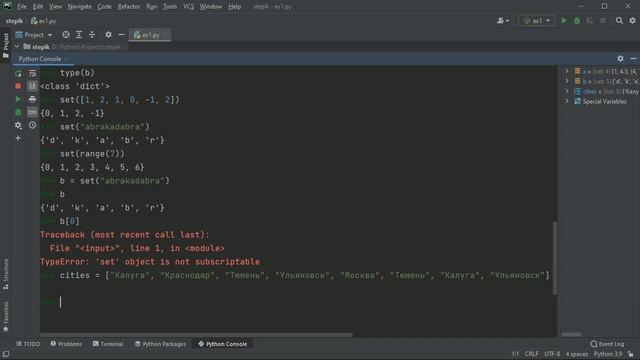Open the Refactor menu
The width and height of the screenshot is (640, 360).
(129, 7)
